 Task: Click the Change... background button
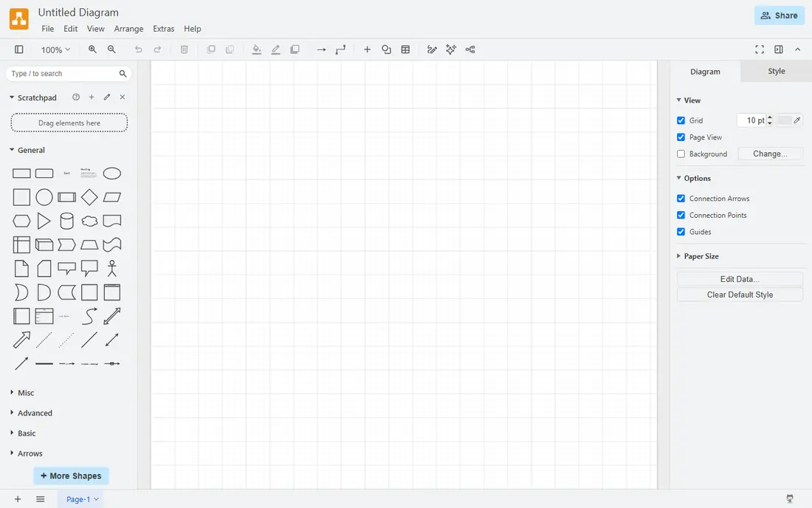(x=770, y=154)
